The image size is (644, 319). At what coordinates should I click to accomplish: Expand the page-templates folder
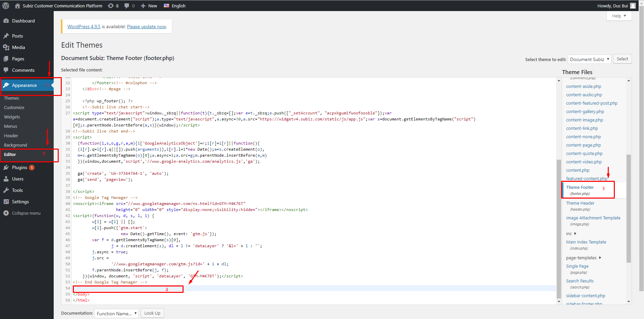600,258
